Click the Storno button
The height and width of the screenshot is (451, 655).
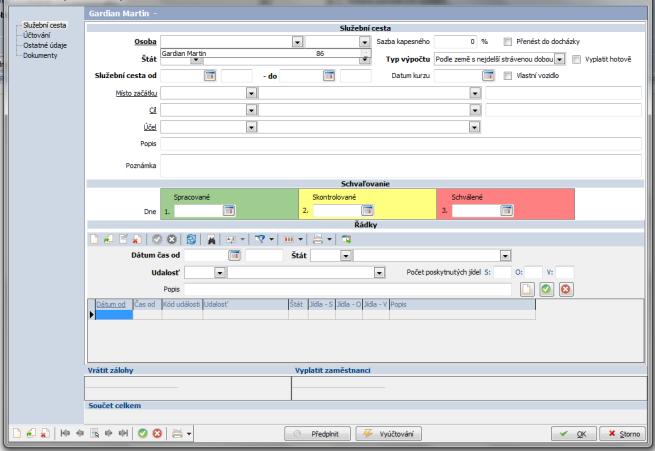coord(624,434)
